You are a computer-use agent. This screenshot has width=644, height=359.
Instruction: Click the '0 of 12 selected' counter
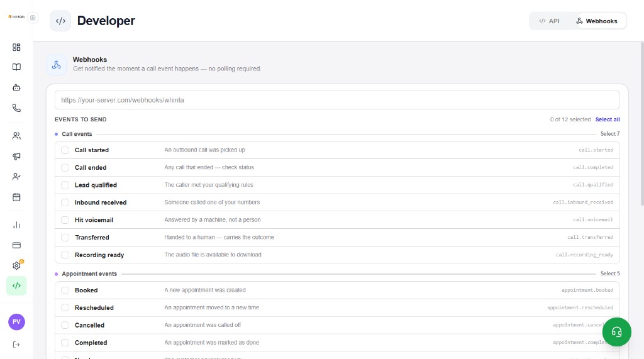tap(570, 119)
